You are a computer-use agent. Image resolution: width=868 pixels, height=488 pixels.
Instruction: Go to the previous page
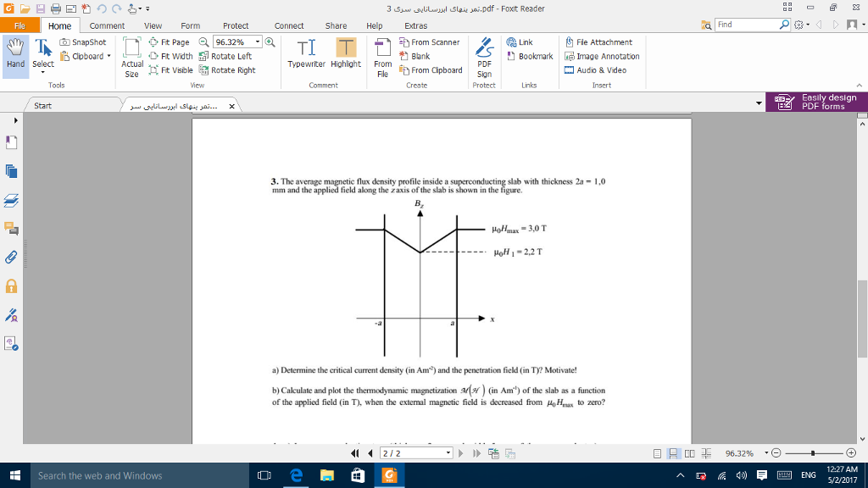click(370, 453)
